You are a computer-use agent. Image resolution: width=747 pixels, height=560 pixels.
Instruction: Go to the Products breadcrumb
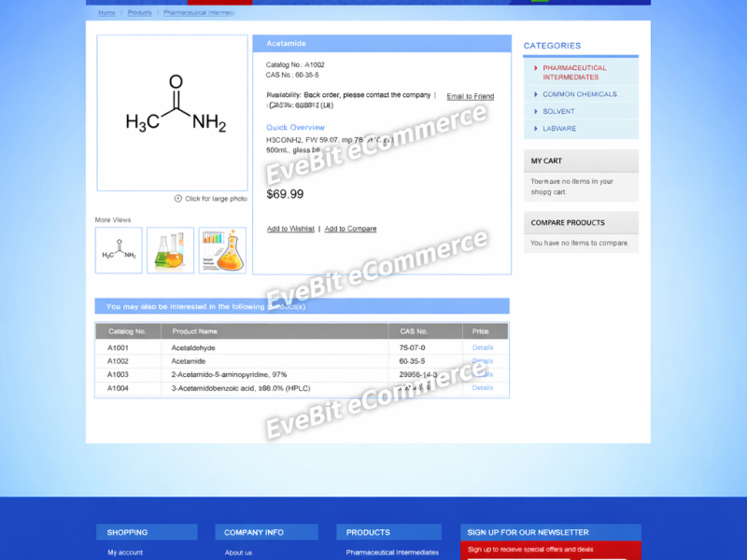(139, 13)
